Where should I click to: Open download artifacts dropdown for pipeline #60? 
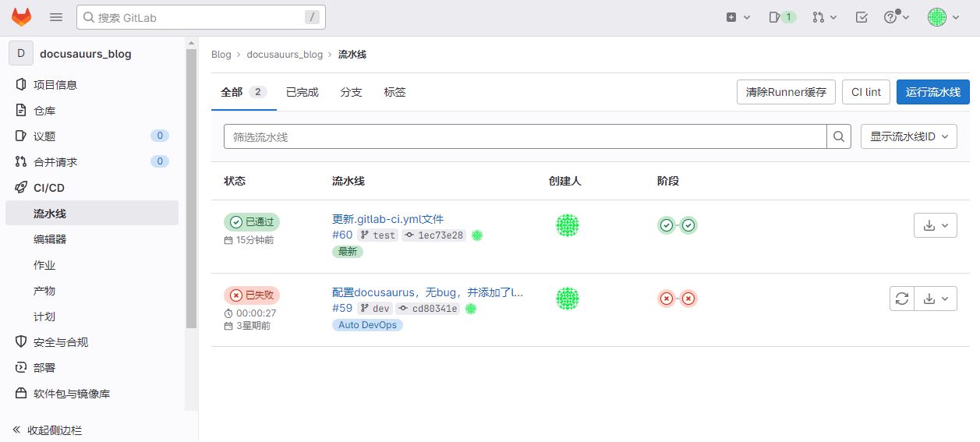click(x=935, y=225)
